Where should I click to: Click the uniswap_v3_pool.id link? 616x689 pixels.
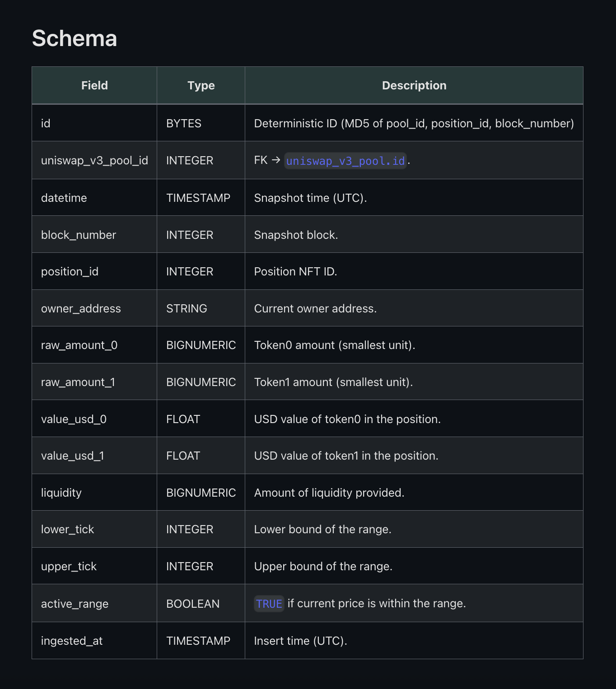[345, 161]
